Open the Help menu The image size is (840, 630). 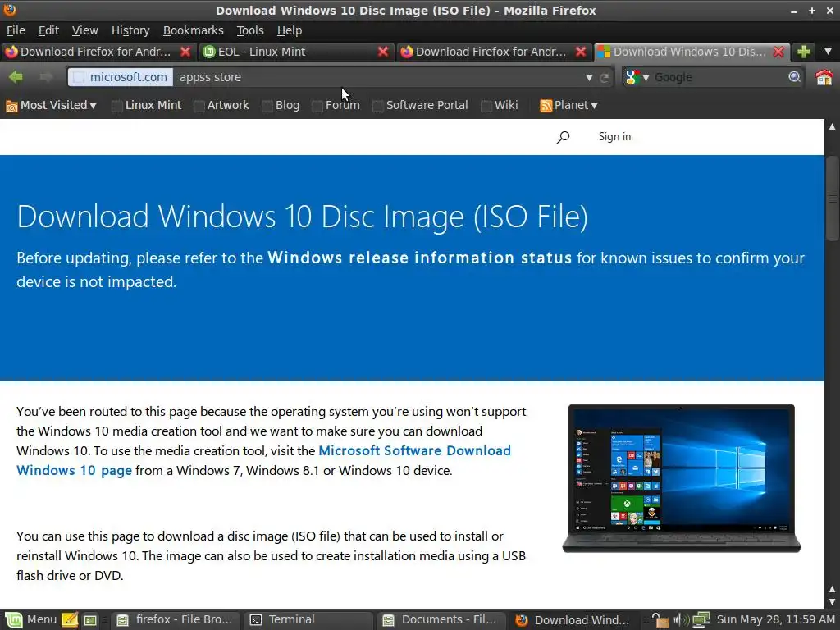coord(290,30)
